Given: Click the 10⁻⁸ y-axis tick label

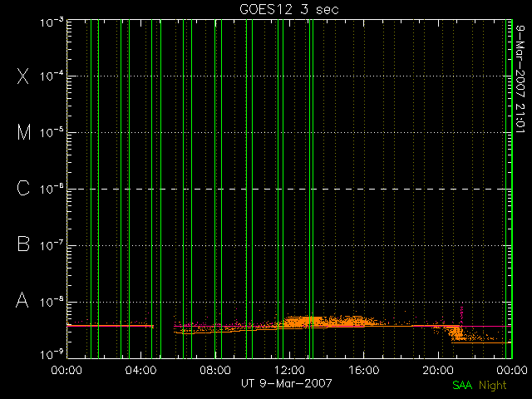Looking at the screenshot, I should tap(52, 301).
